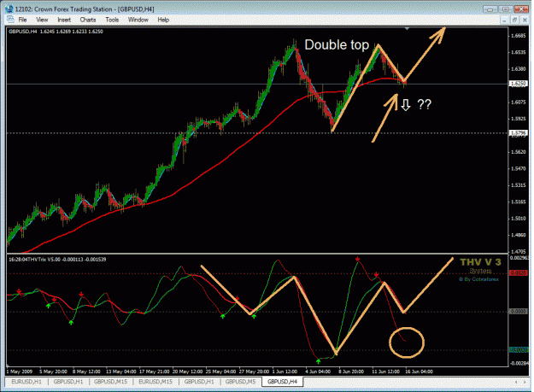Click the chart document icon beside File menu

point(10,20)
